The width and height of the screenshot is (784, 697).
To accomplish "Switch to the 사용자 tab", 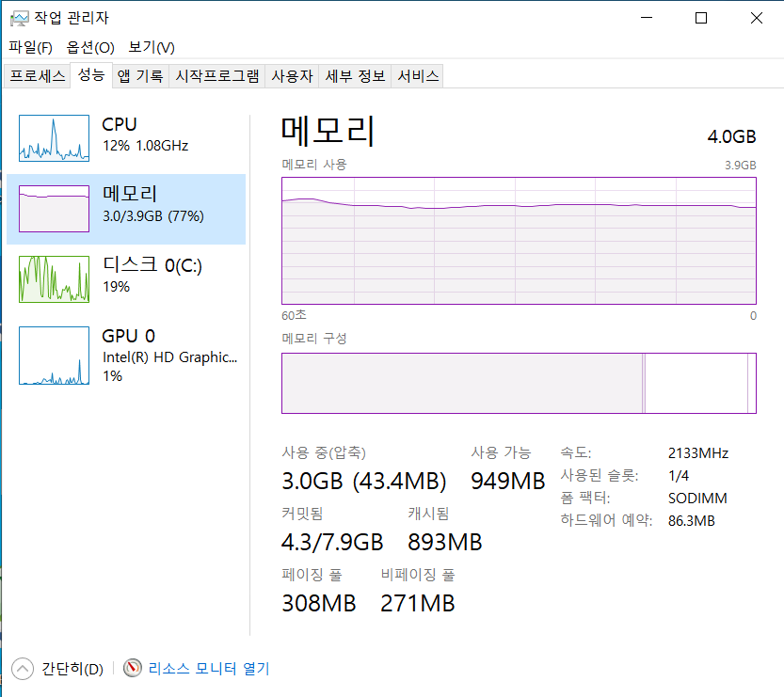I will coord(292,76).
